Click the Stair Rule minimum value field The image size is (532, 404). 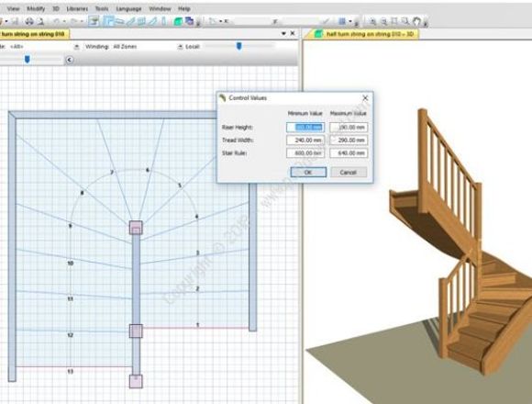(305, 153)
